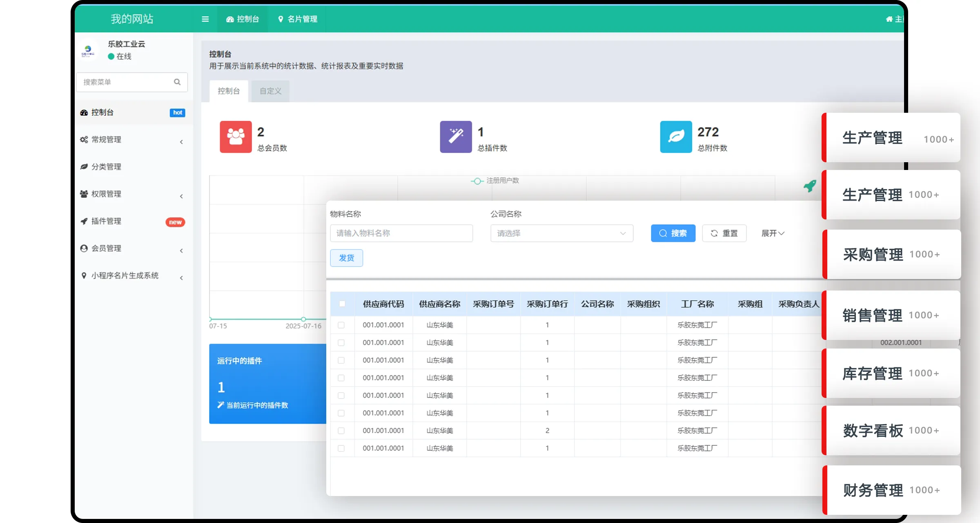Viewport: 980px width, 523px height.
Task: Click the blue leaf attachments icon
Action: [676, 137]
